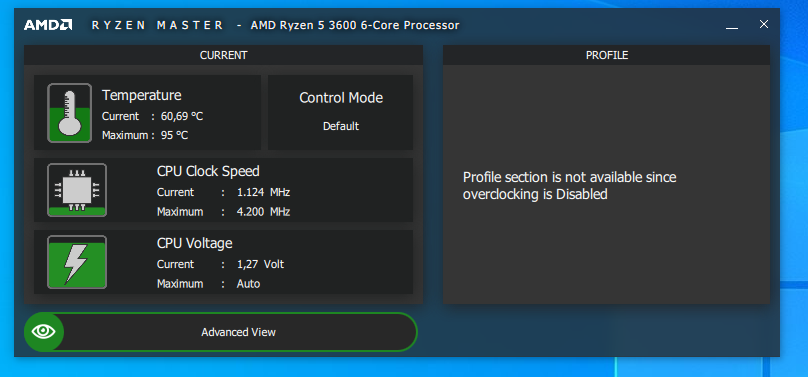808x377 pixels.
Task: Click maximum temperature value 95 °C
Action: tap(174, 135)
